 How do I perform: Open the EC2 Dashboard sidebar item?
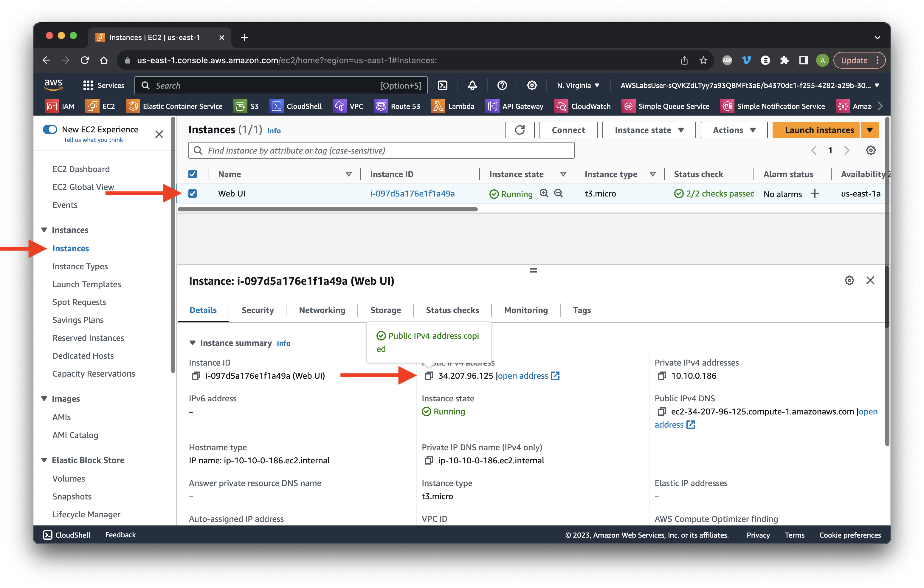[x=81, y=169]
